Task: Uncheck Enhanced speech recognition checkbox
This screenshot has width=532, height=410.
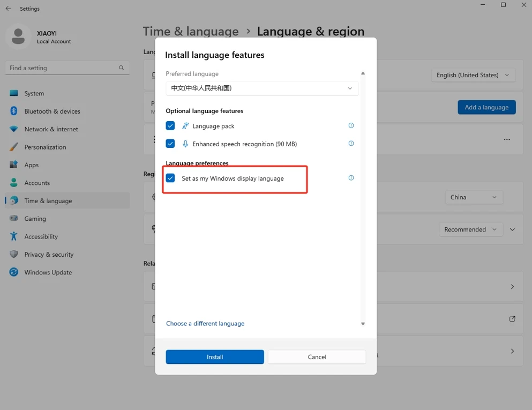Action: (170, 144)
